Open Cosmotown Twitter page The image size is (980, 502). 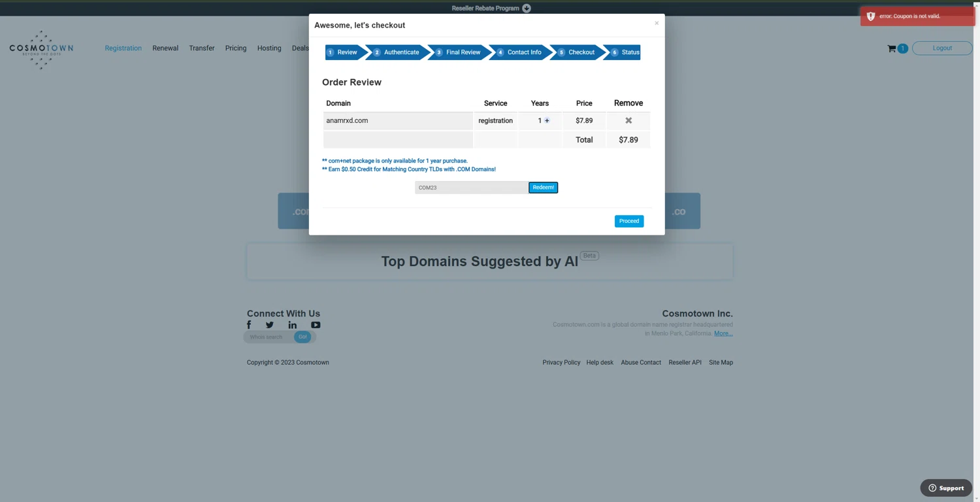pos(269,325)
